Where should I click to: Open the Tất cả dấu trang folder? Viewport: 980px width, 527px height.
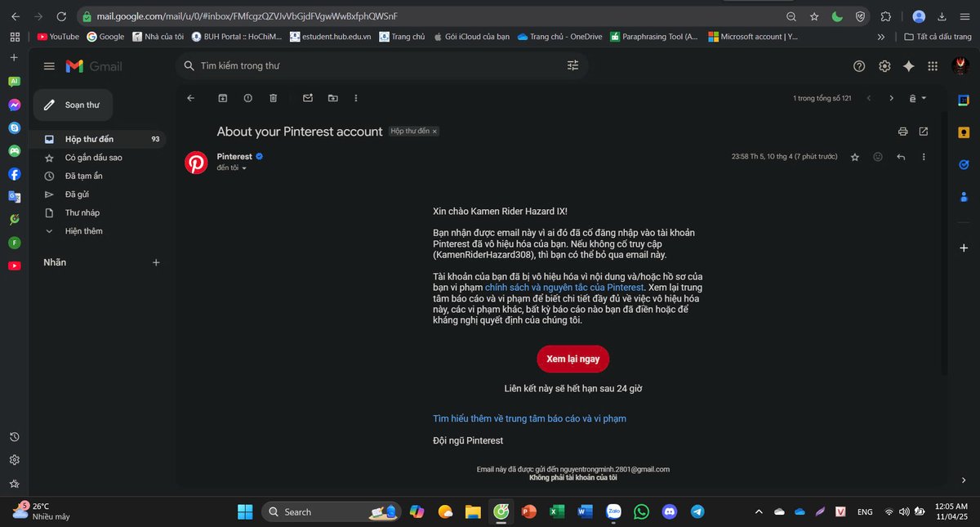point(938,37)
